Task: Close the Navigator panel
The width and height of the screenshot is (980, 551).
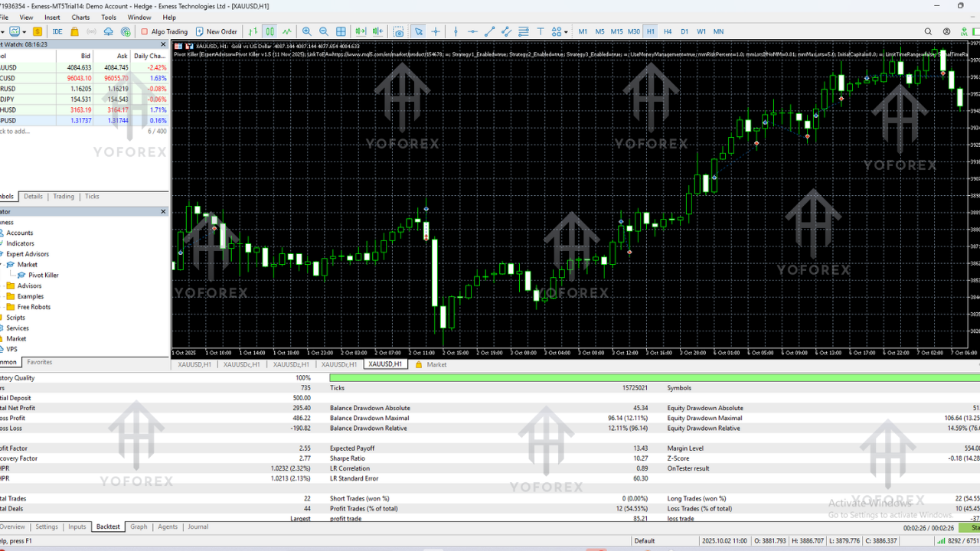Action: coord(163,211)
